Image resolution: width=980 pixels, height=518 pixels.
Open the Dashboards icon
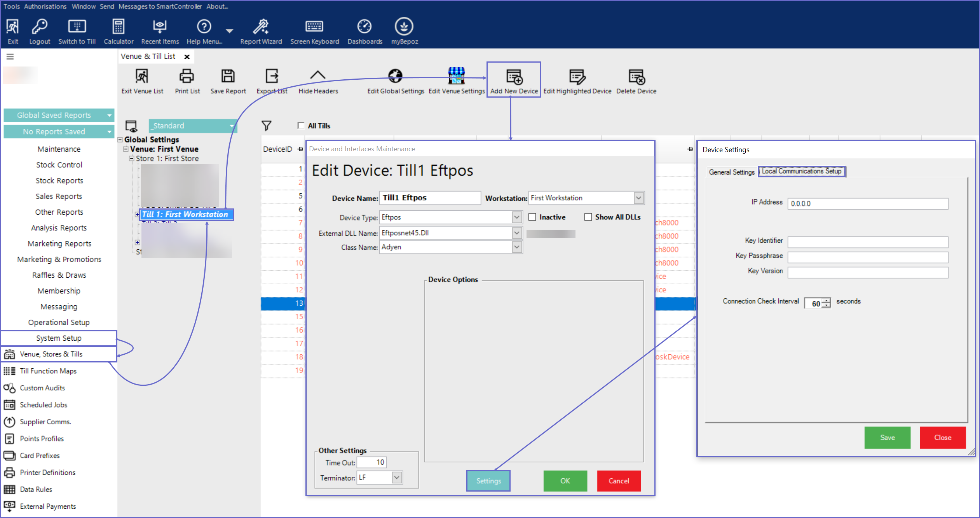[364, 27]
